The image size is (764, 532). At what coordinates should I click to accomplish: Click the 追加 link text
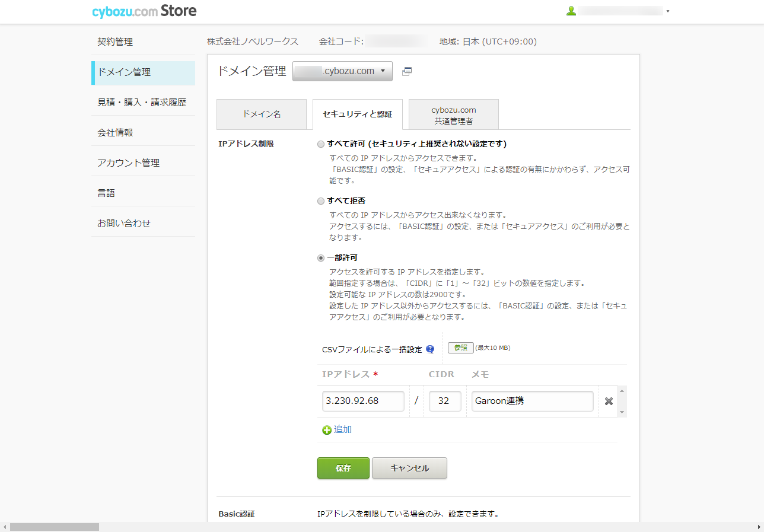point(343,429)
